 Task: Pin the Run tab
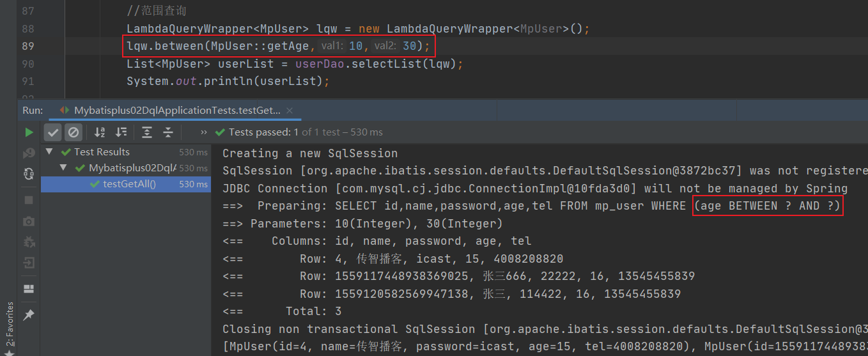tap(29, 315)
